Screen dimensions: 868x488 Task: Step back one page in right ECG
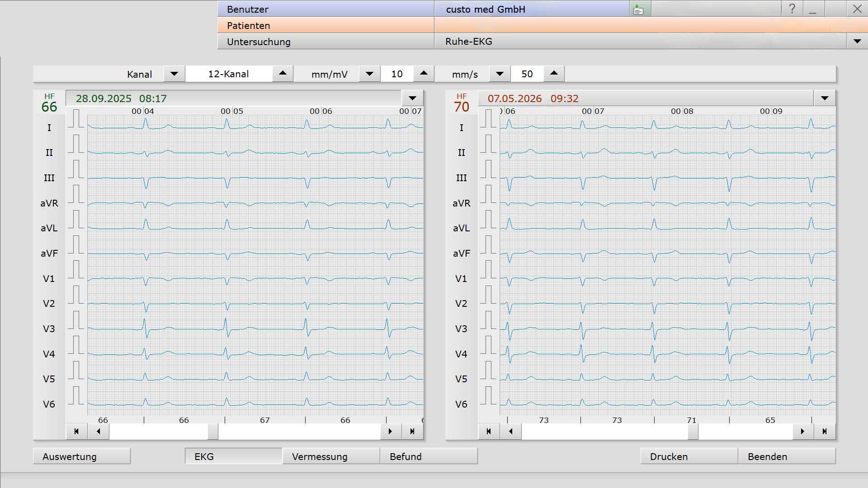tap(511, 432)
